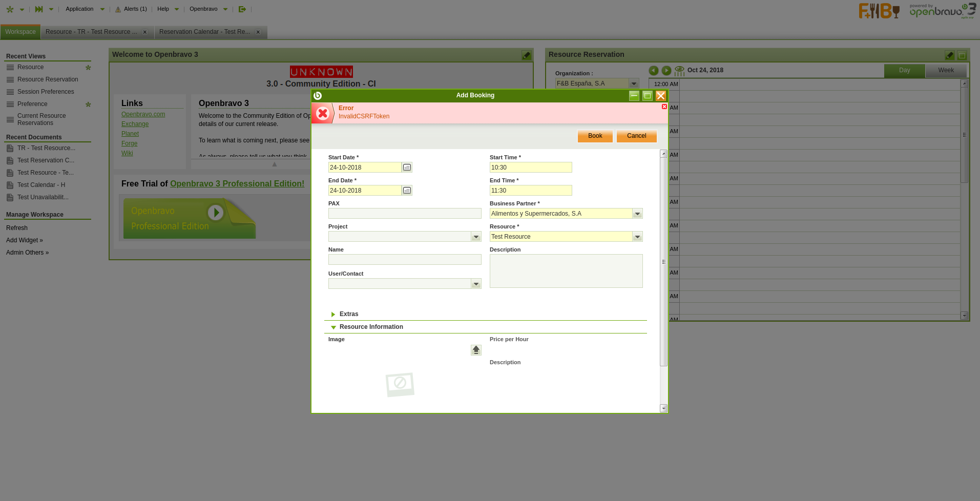
Task: Click the next day arrow in calendar
Action: pyautogui.click(x=666, y=71)
